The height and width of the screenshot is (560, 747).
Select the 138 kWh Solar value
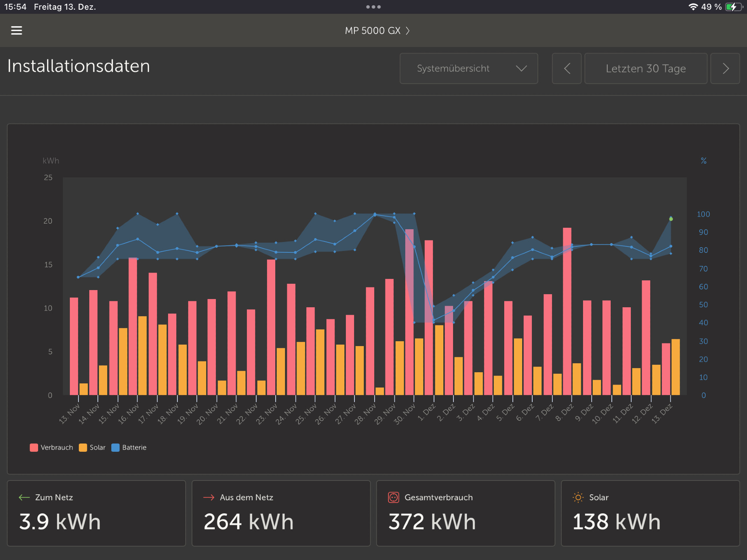(617, 522)
